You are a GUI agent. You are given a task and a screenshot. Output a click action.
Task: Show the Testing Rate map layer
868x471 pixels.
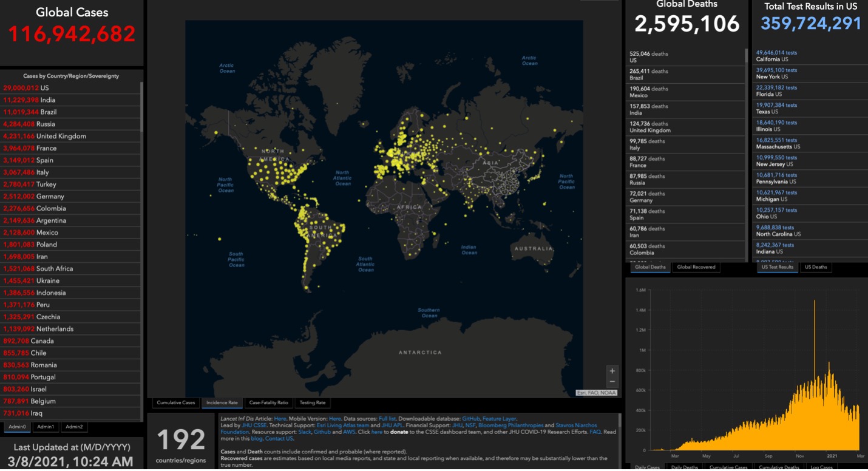(313, 402)
